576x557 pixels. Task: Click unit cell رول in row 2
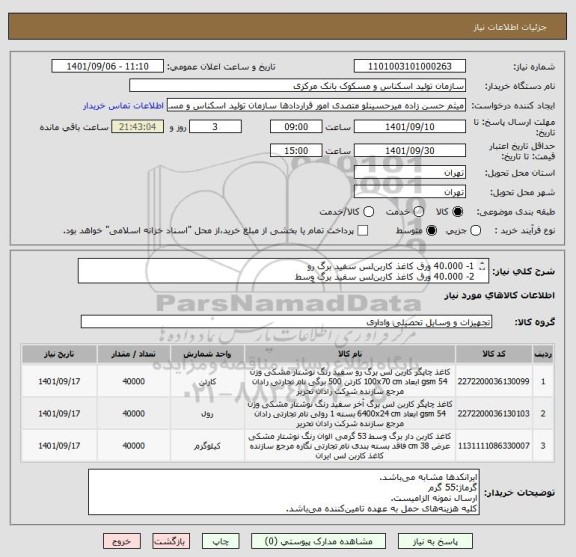pos(207,414)
